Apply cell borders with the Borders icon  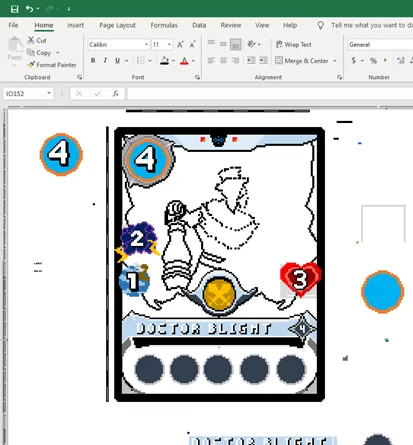(x=141, y=60)
